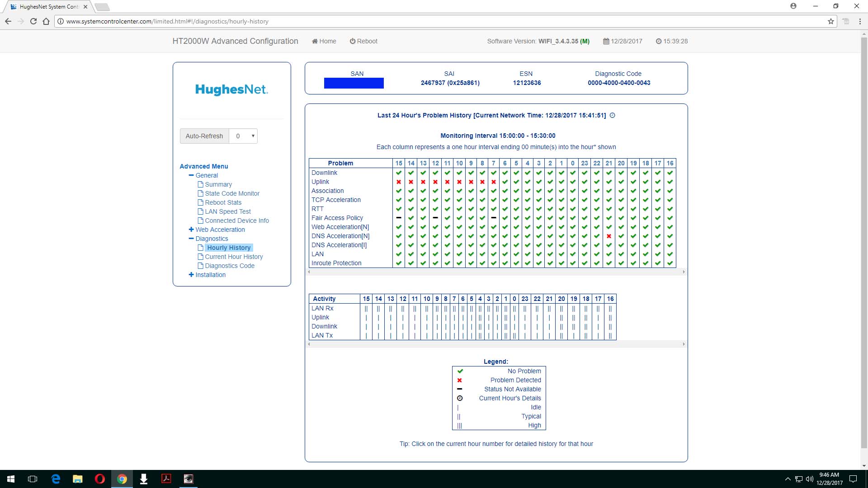Image resolution: width=868 pixels, height=488 pixels.
Task: Open Reboot Stats page
Action: click(223, 202)
